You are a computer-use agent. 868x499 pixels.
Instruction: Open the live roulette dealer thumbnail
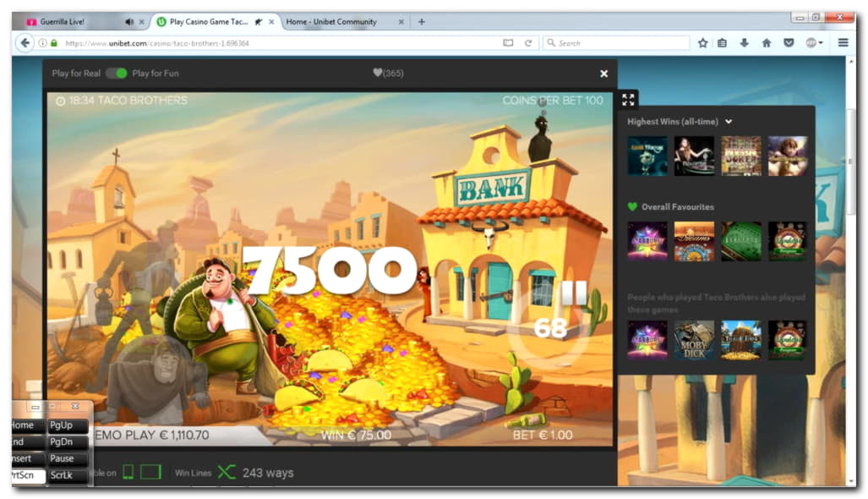click(x=694, y=156)
